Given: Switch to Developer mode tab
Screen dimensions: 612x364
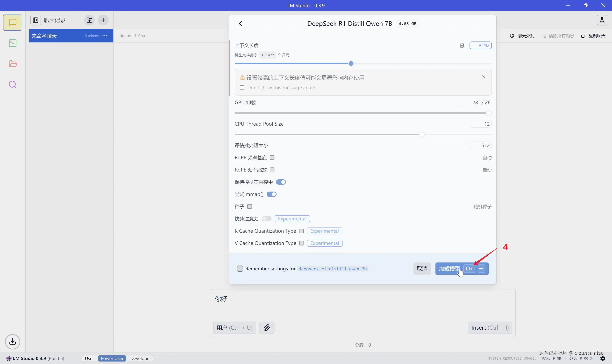Looking at the screenshot, I should [x=141, y=358].
